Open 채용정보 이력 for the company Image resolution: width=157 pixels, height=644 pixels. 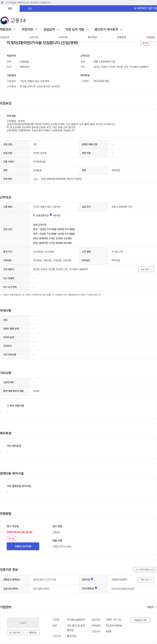point(140,620)
